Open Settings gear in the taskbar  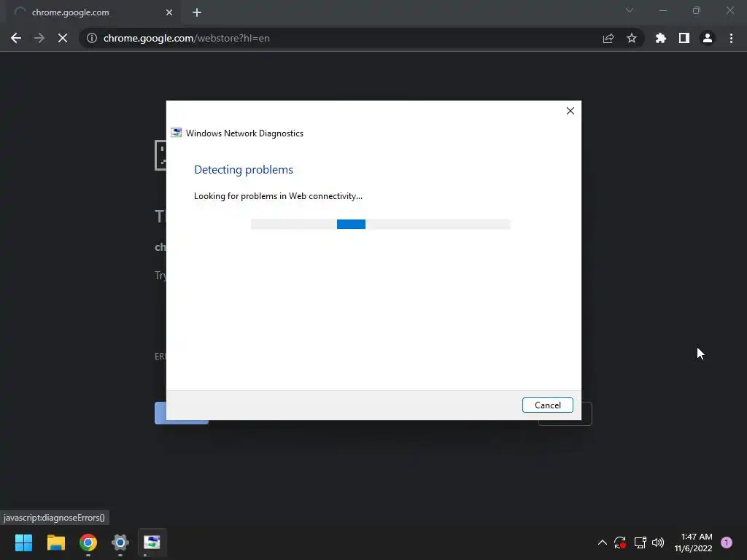120,542
